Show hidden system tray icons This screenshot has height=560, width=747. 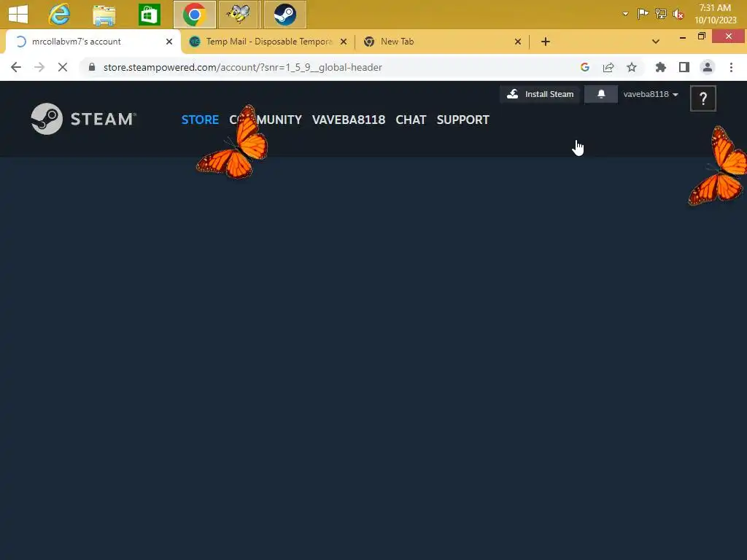625,14
